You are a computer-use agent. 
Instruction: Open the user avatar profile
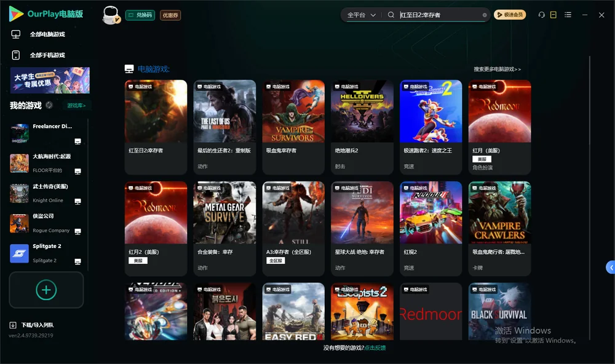(111, 15)
